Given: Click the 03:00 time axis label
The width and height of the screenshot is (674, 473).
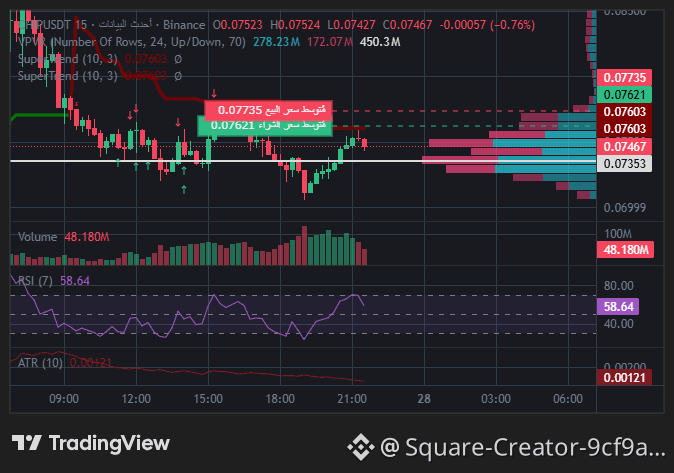Looking at the screenshot, I should [496, 399].
